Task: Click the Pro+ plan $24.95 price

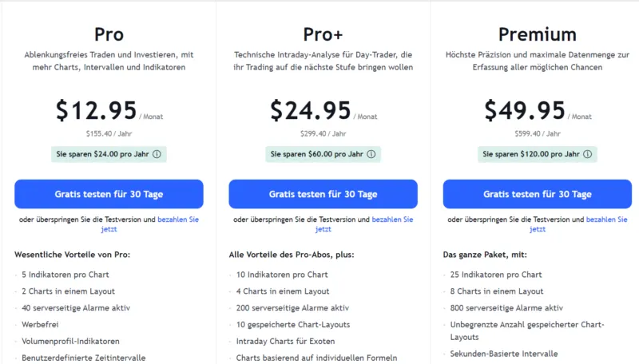Action: coord(311,110)
